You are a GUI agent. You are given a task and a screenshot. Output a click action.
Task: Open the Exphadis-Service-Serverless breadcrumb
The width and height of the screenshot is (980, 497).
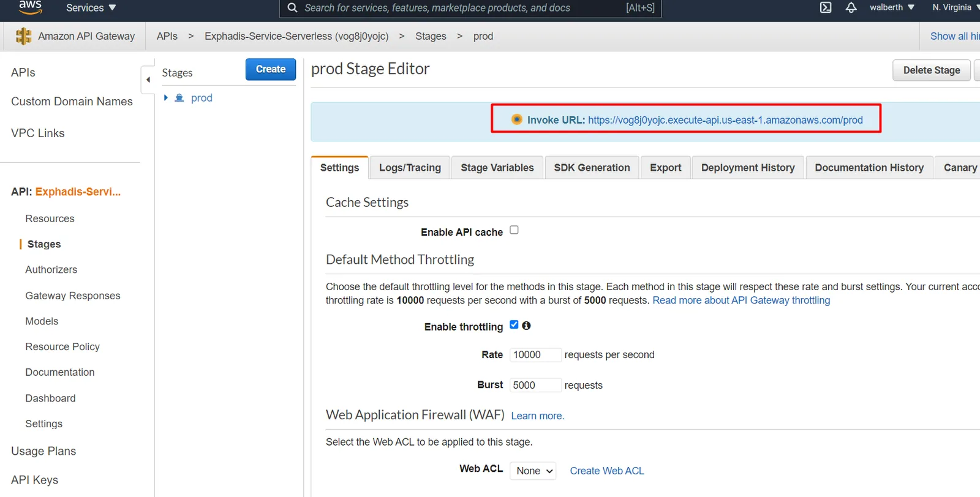coord(296,36)
